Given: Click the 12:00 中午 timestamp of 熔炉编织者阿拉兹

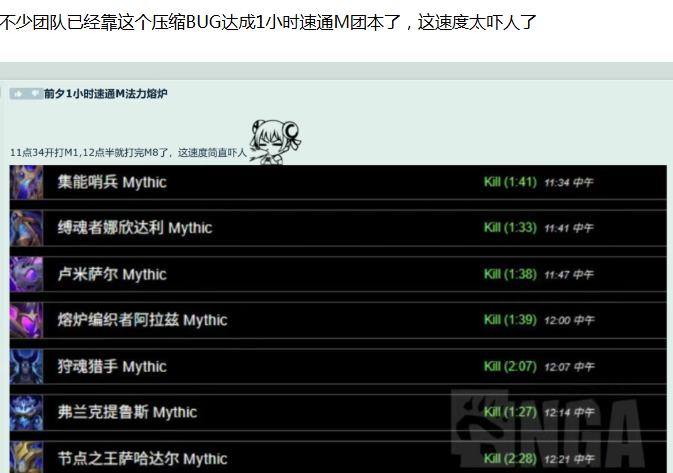Looking at the screenshot, I should (x=569, y=321).
